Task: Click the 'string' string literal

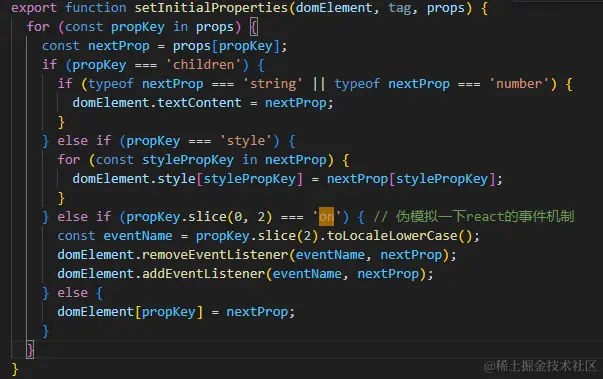Action: [x=273, y=84]
